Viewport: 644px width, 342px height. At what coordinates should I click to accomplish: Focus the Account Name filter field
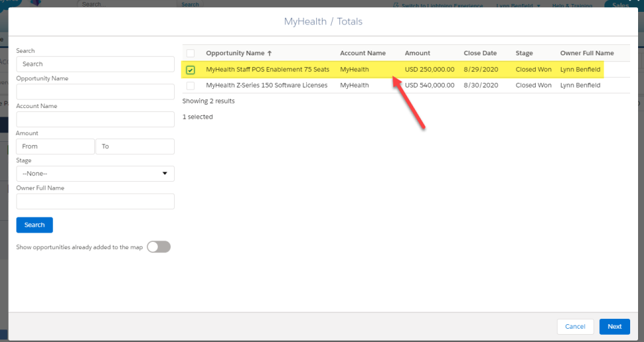(95, 119)
